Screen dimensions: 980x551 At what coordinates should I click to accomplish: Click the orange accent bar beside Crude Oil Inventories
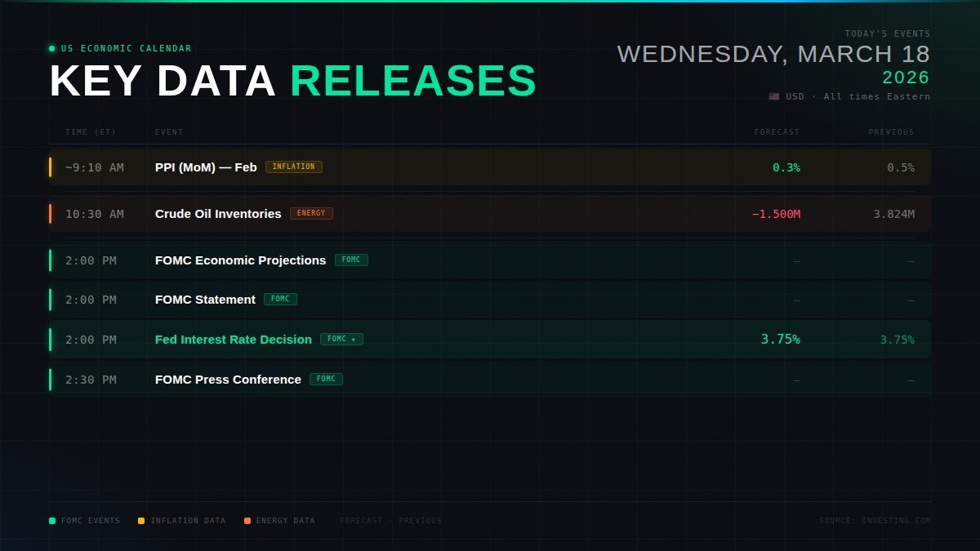point(51,214)
